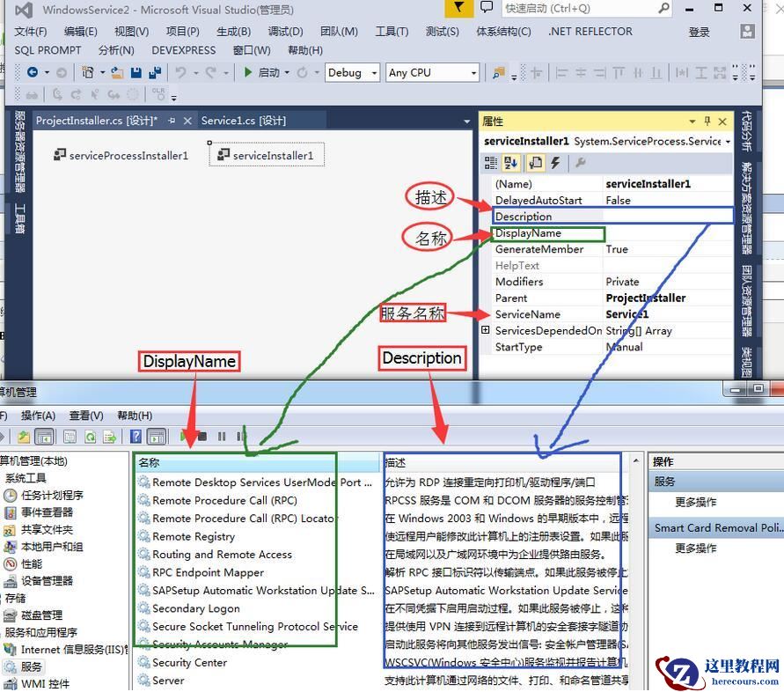Select the serviceInstaller1 component in designer
The image size is (784, 692).
pyautogui.click(x=267, y=155)
